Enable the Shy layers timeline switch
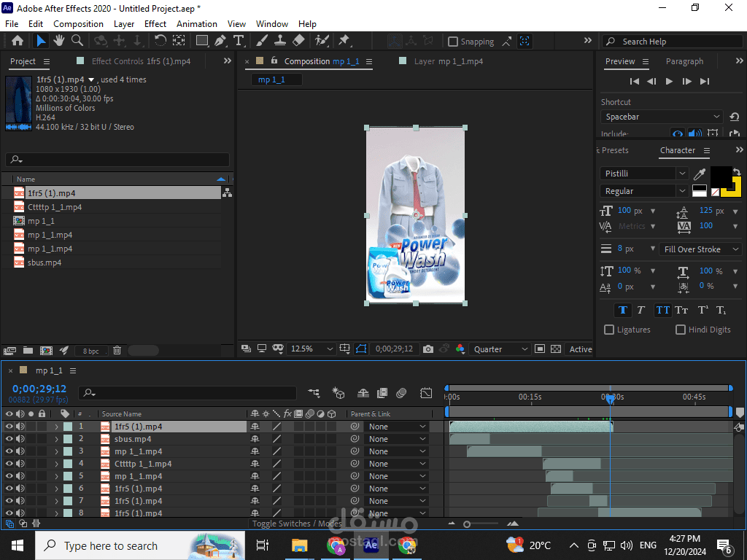The image size is (747, 560). point(363,393)
